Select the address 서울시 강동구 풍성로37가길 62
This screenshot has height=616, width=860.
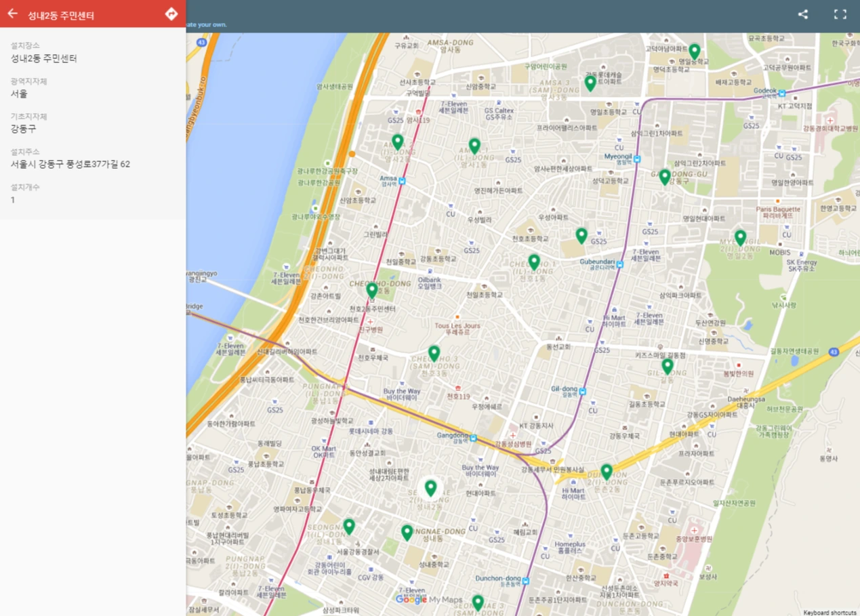pyautogui.click(x=70, y=164)
